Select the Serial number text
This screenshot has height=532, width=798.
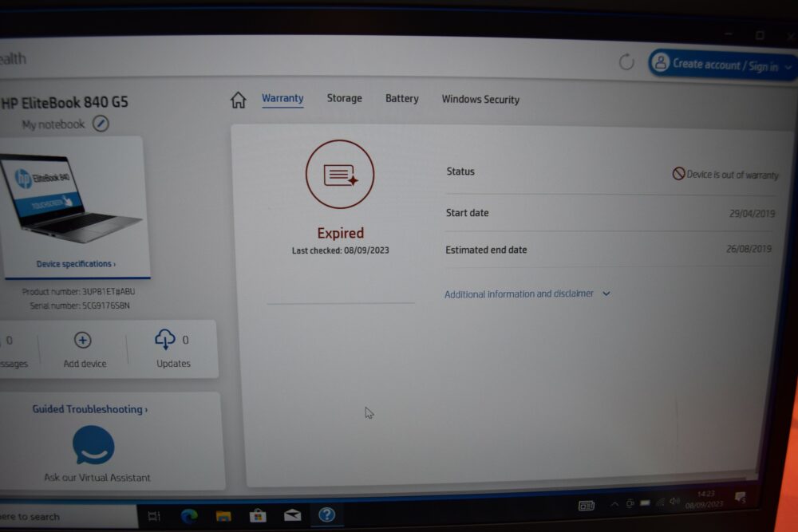tap(80, 305)
